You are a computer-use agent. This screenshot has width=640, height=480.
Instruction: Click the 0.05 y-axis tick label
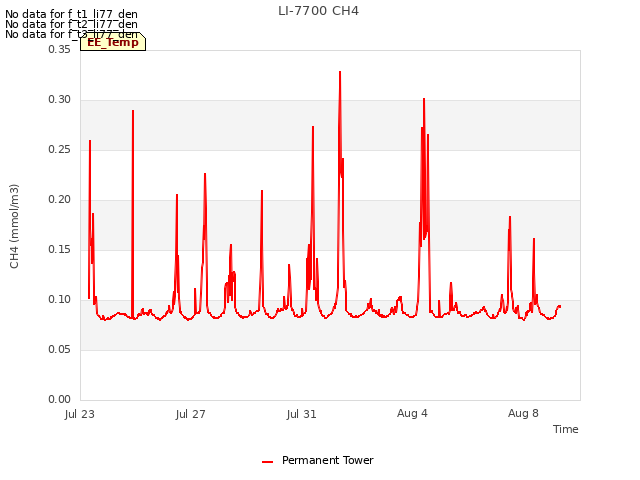[x=60, y=349]
